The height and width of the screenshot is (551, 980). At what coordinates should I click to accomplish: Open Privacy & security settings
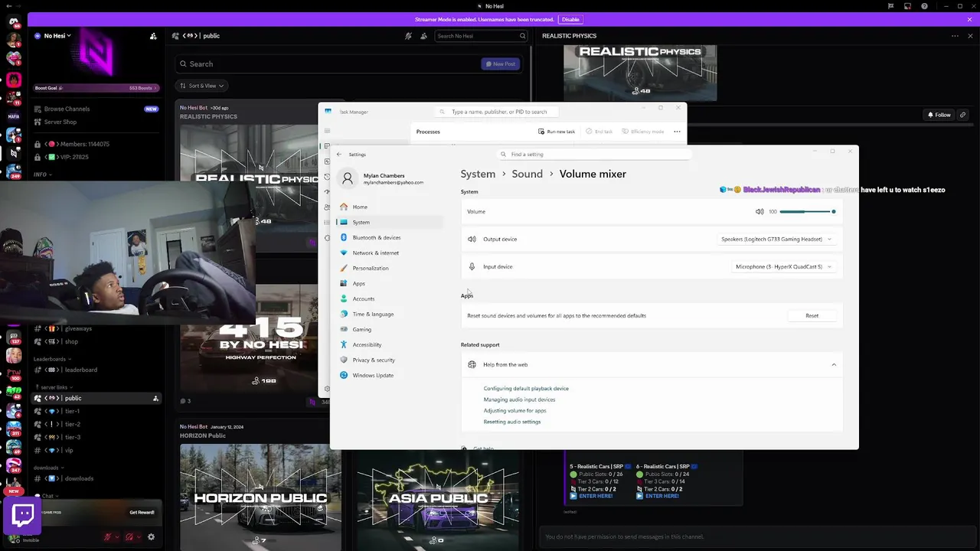(x=390, y=360)
